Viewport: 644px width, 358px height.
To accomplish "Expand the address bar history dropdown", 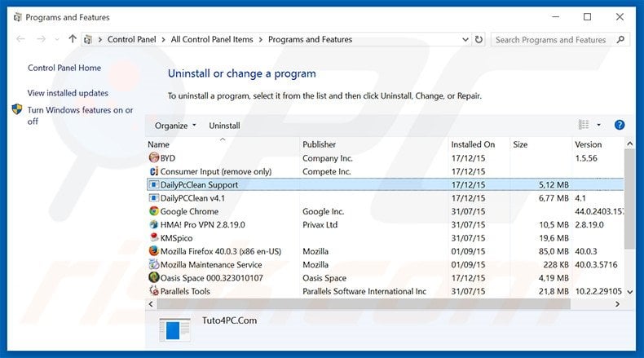I will click(465, 39).
